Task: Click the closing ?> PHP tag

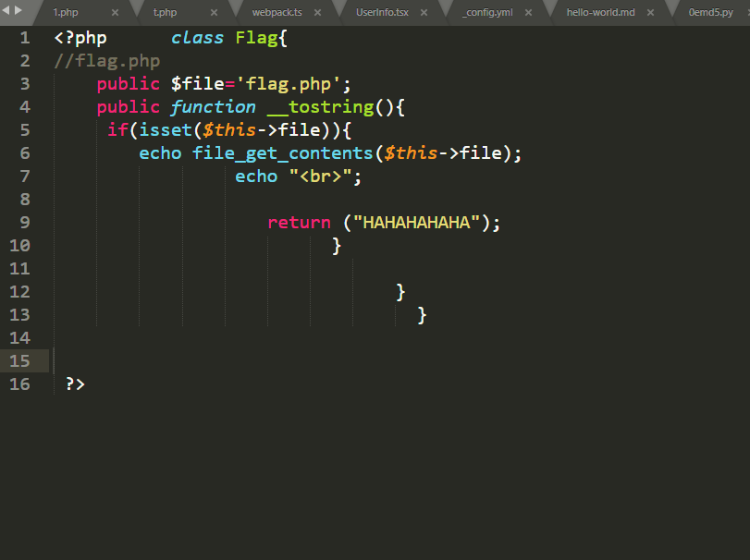Action: point(75,384)
